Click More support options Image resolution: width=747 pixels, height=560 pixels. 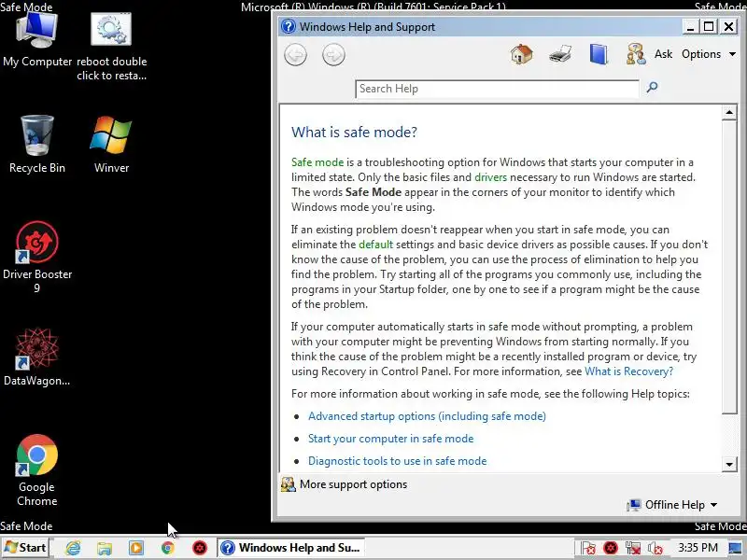click(x=344, y=484)
